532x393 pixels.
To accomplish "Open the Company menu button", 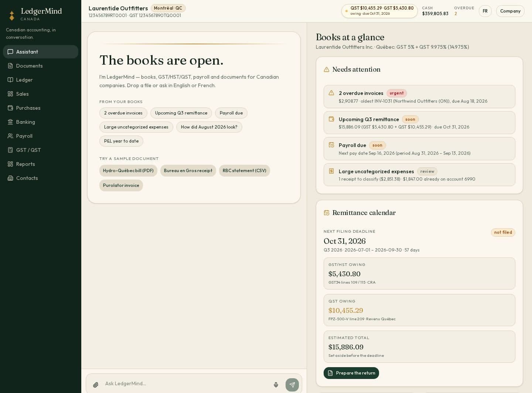I will (510, 11).
